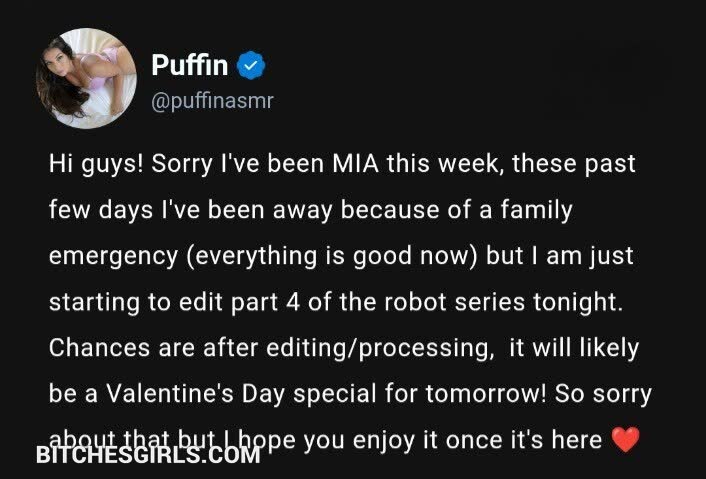Viewport: 706px width, 479px height.
Task: Click the red heart emoji ending the post
Action: click(625, 439)
